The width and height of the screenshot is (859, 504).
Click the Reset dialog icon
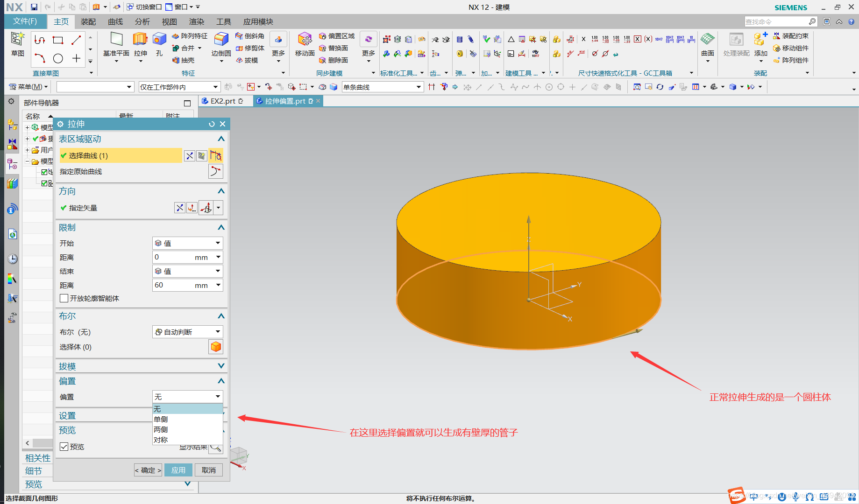212,124
